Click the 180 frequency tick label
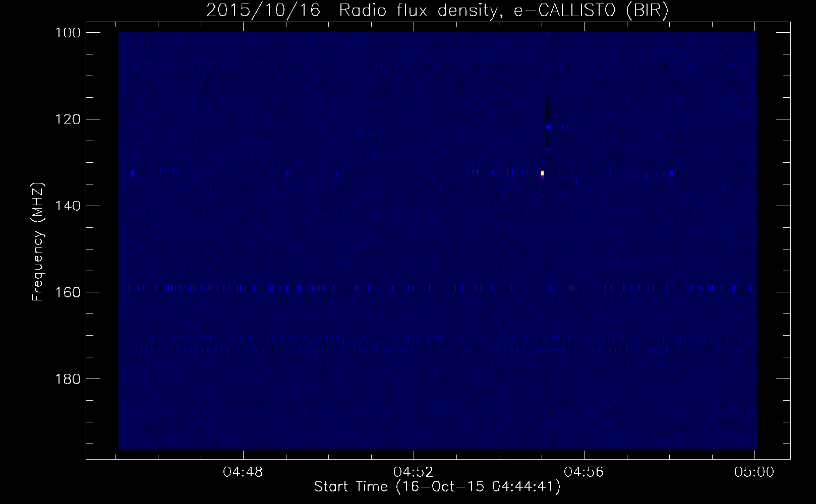 click(x=68, y=379)
